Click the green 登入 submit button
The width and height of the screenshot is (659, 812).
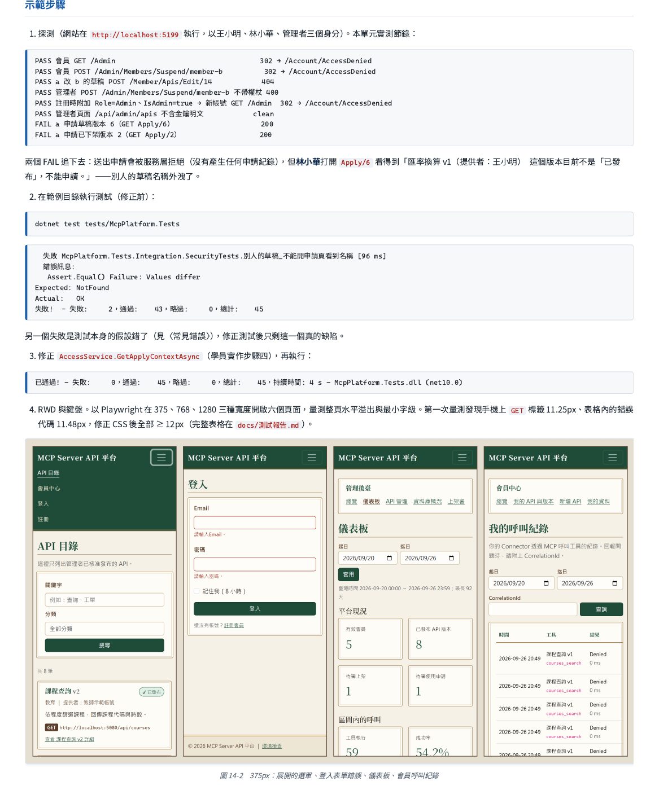click(255, 608)
